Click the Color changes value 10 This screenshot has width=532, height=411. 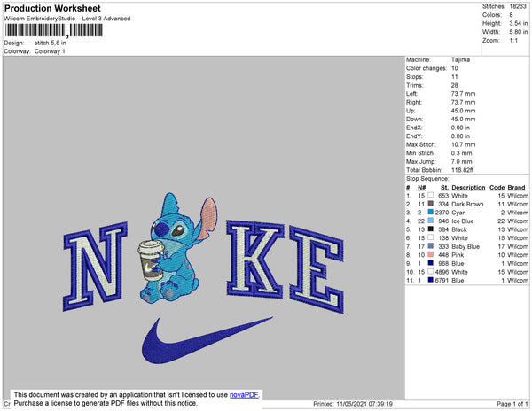455,68
